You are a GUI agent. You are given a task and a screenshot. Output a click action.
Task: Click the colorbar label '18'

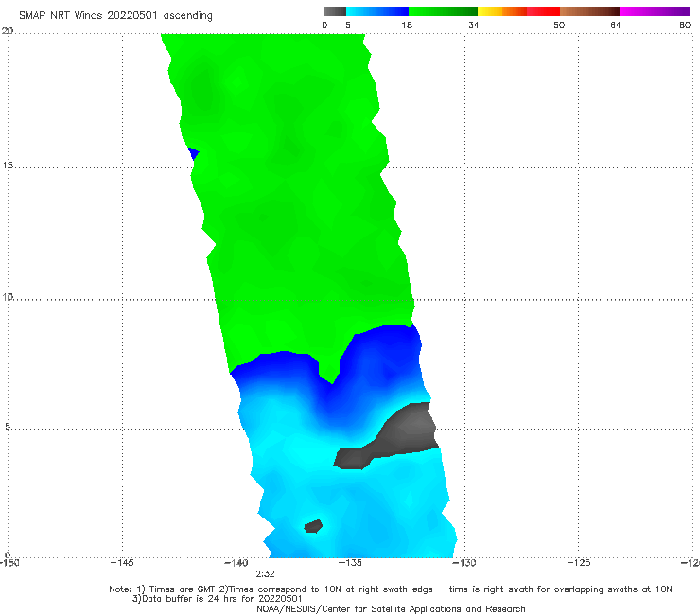407,25
